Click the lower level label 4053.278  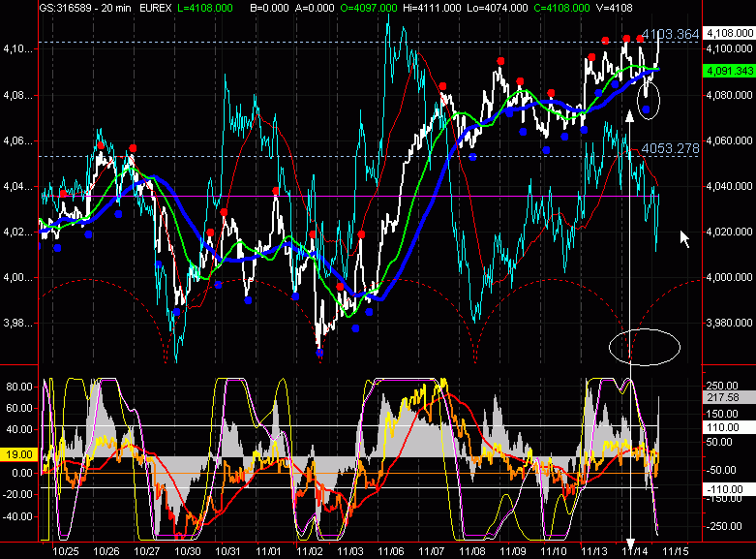670,148
